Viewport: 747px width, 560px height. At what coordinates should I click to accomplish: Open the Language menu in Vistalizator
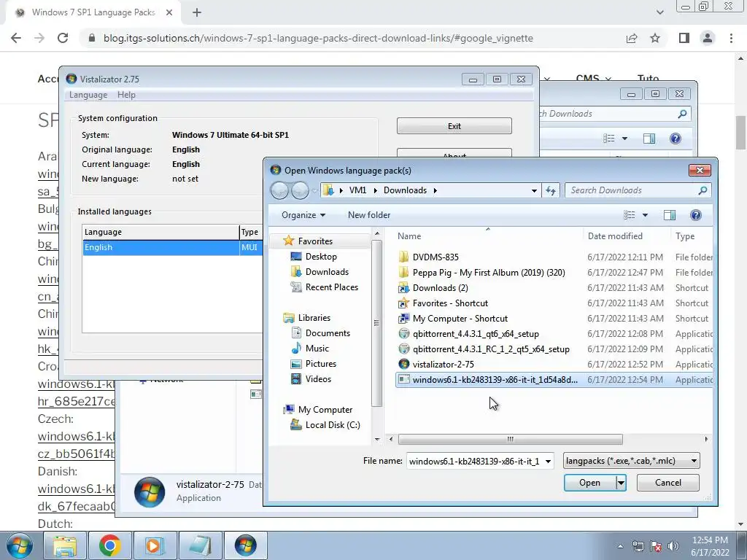[x=88, y=95]
